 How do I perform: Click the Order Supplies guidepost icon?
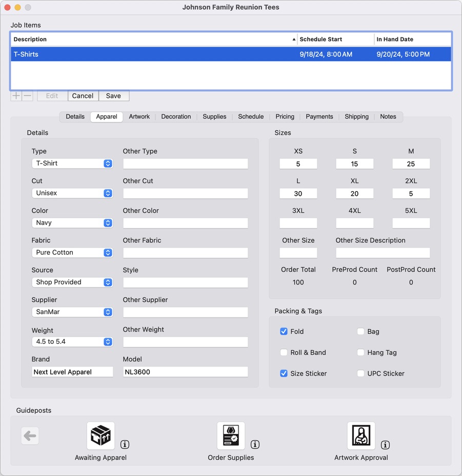[x=231, y=436]
